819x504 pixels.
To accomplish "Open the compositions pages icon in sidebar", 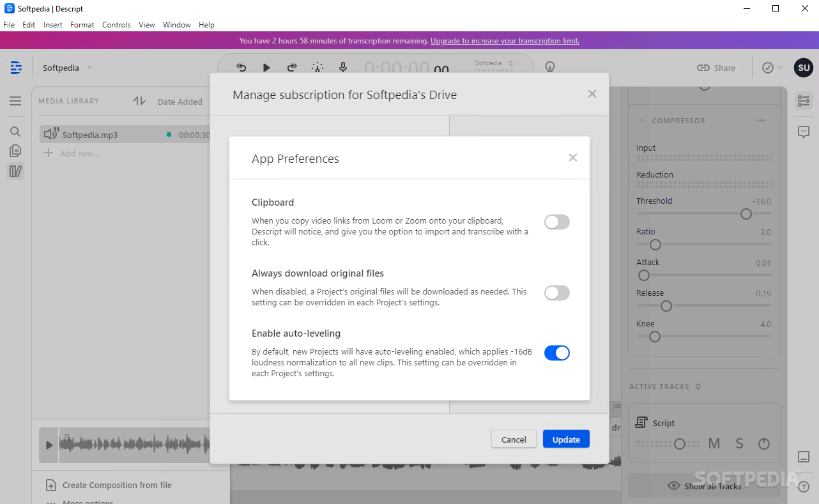I will pyautogui.click(x=15, y=151).
